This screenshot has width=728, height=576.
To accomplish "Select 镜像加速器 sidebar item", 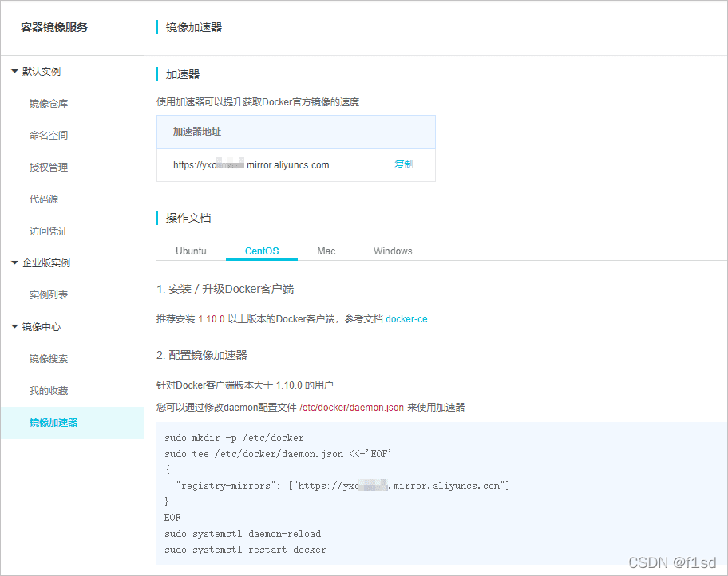I will coord(72,423).
